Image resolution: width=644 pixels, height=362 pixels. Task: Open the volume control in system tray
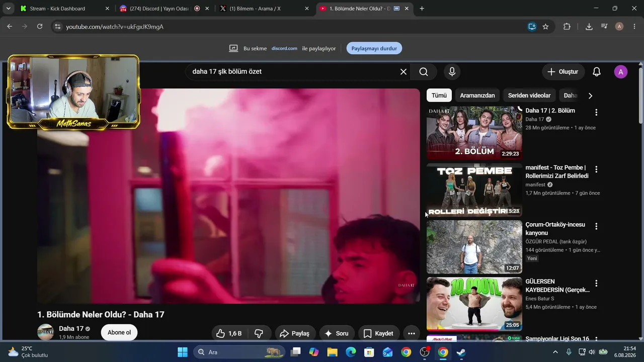592,352
